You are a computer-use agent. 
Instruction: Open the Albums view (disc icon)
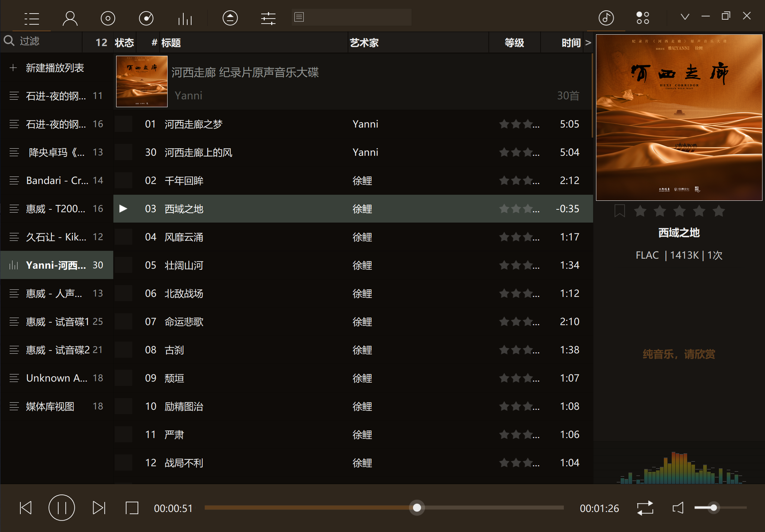[108, 18]
